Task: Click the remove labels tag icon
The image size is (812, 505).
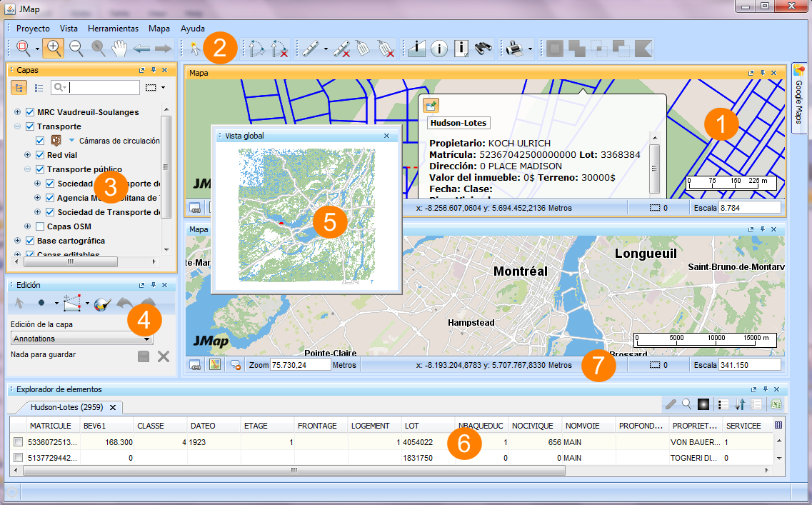Action: pos(385,48)
